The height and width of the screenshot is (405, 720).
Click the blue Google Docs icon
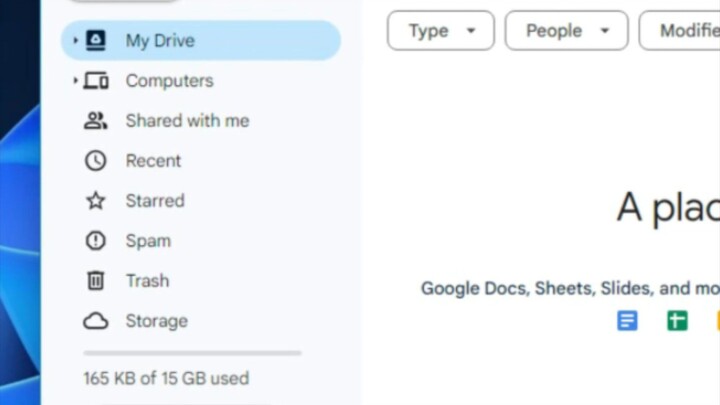coord(627,321)
